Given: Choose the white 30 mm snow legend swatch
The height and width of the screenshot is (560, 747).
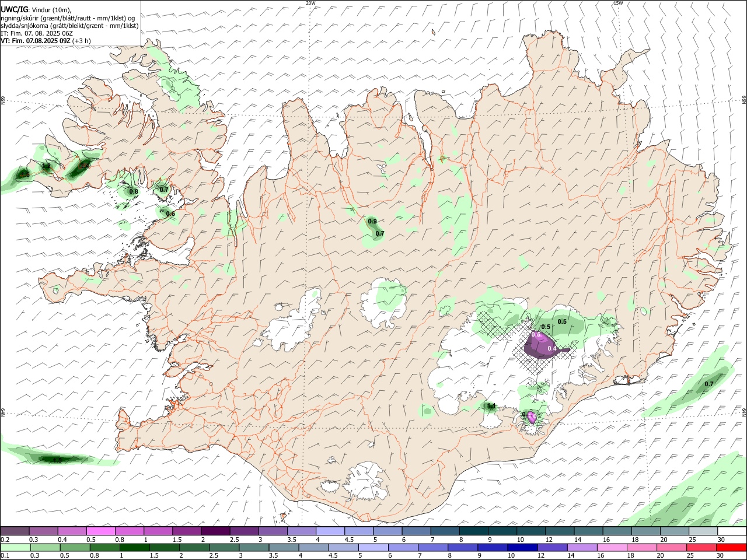Looking at the screenshot, I should click(x=732, y=531).
